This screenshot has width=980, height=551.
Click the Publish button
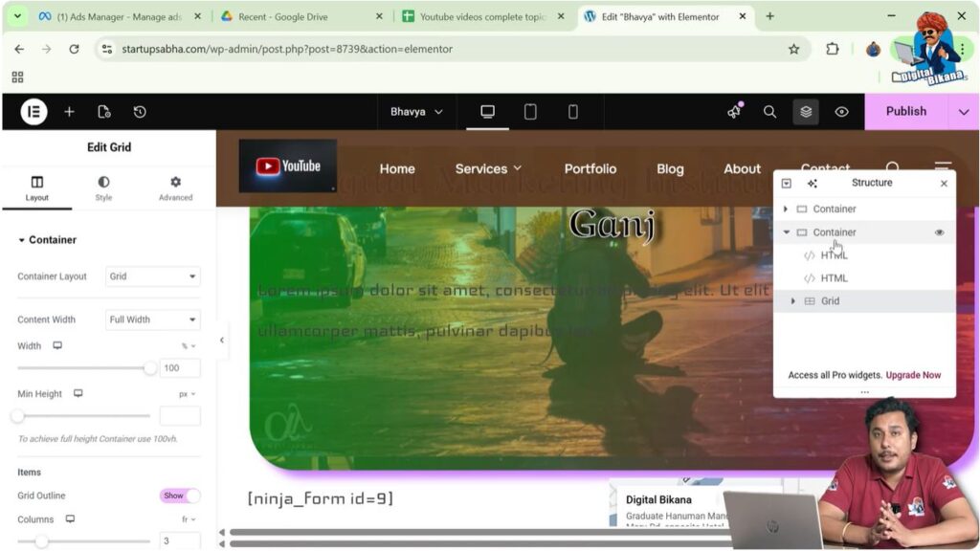(x=905, y=111)
